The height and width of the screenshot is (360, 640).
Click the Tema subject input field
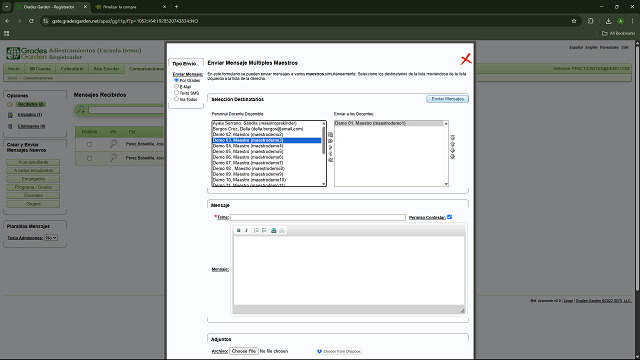click(x=318, y=218)
